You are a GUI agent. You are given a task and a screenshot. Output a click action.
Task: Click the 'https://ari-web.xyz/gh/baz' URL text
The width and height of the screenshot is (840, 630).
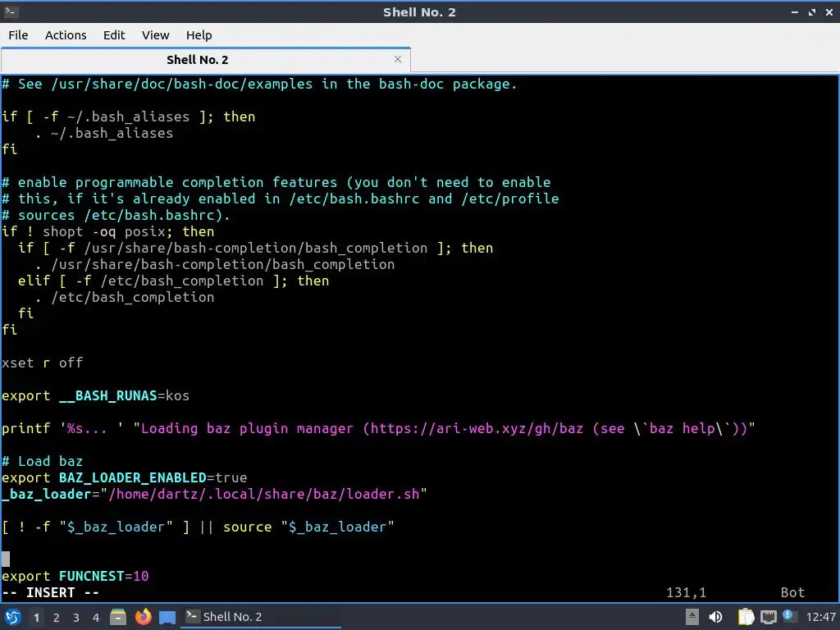477,428
